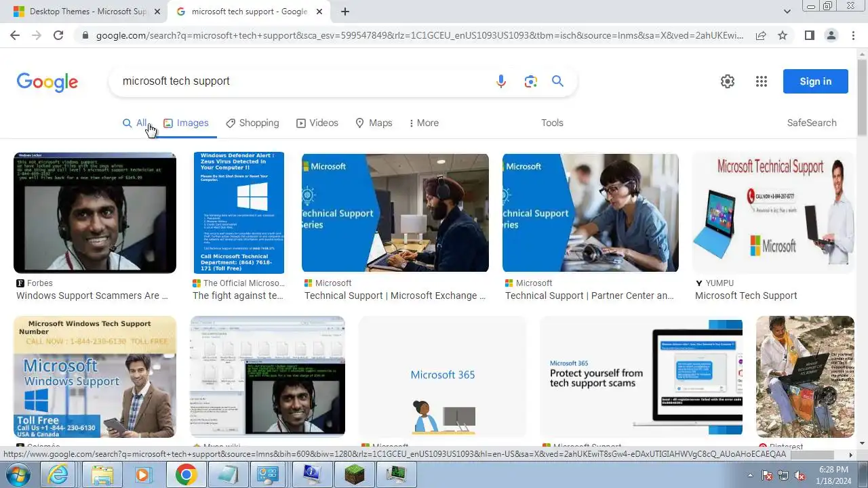Open the Protect yourself from scams image
The image size is (868, 488).
click(x=641, y=377)
